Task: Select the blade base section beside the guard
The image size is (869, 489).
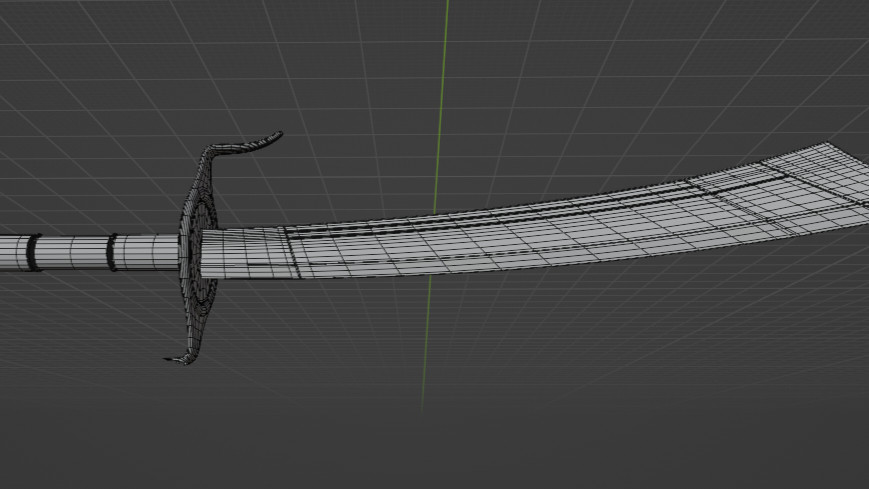Action: pos(245,253)
